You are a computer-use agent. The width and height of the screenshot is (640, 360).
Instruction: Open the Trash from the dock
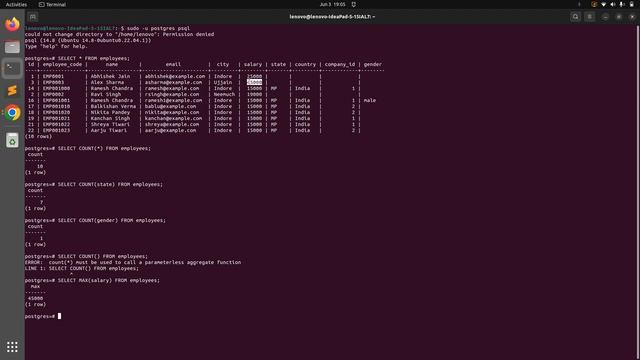tap(12, 140)
